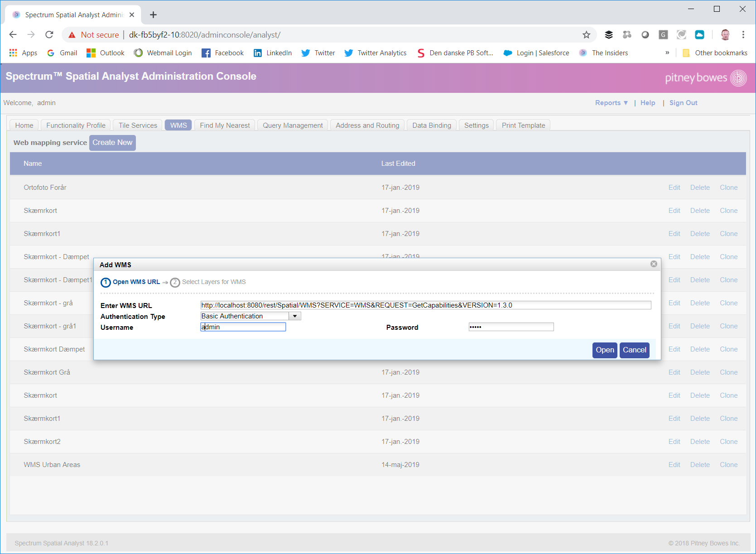Switch to the Settings tab
This screenshot has height=554, width=756.
477,125
